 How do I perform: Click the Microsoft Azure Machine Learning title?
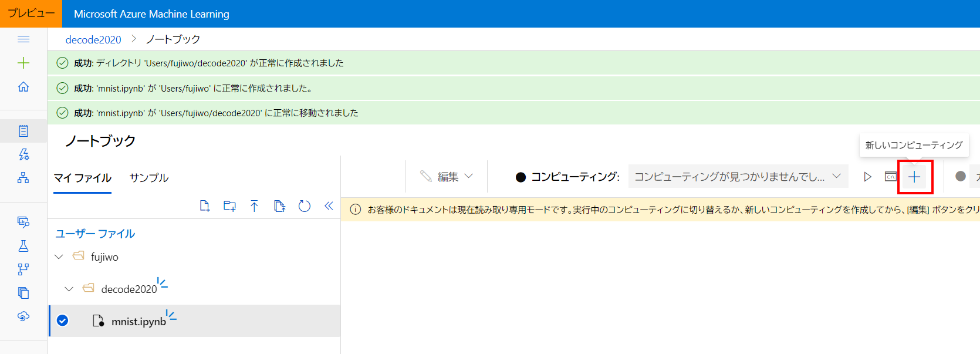point(151,14)
